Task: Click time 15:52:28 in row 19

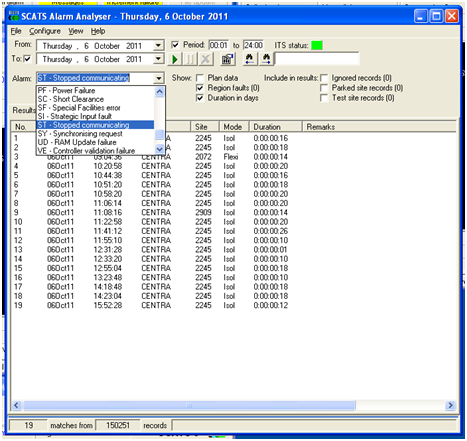Action: pyautogui.click(x=108, y=306)
